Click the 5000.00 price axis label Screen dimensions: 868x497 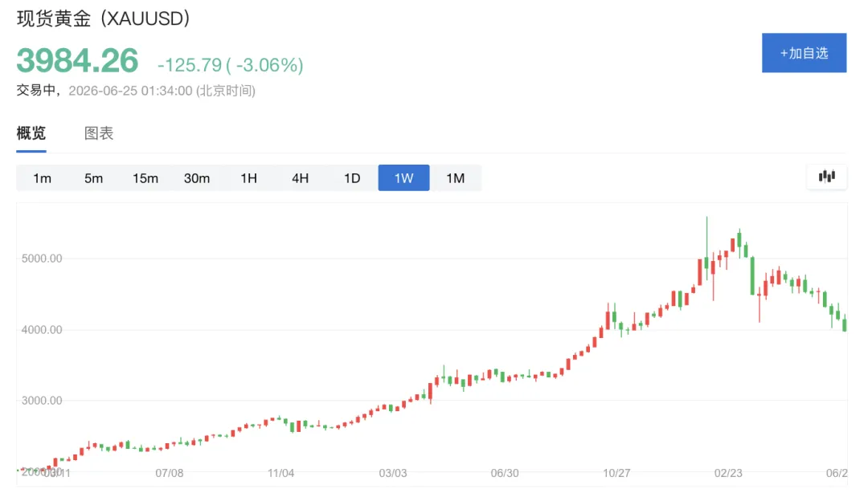click(x=42, y=259)
